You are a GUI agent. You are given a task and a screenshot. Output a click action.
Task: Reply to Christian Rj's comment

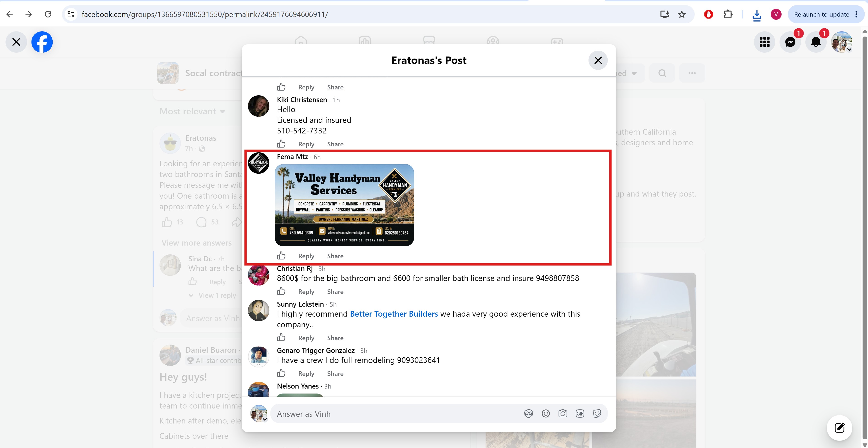click(x=306, y=292)
